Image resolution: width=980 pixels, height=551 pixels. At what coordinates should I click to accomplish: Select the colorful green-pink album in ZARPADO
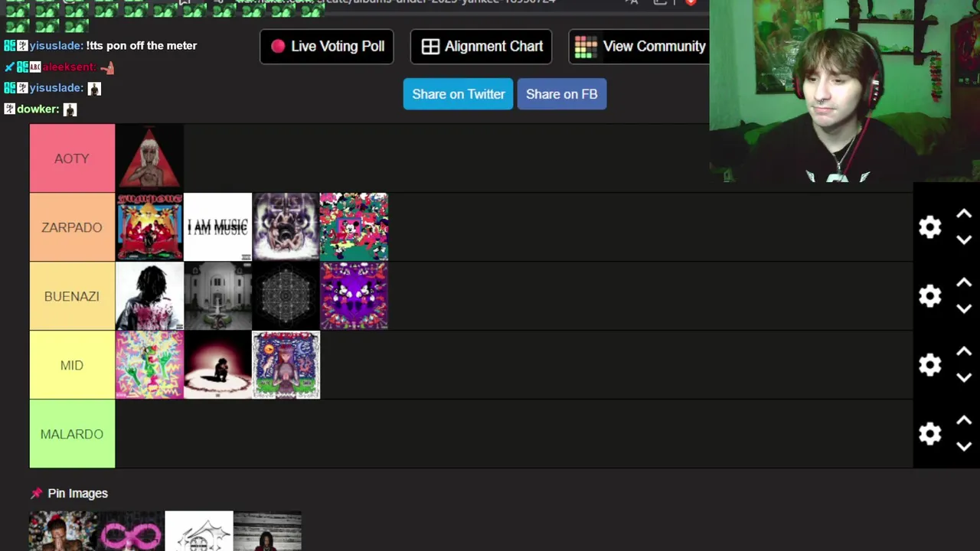(x=354, y=227)
